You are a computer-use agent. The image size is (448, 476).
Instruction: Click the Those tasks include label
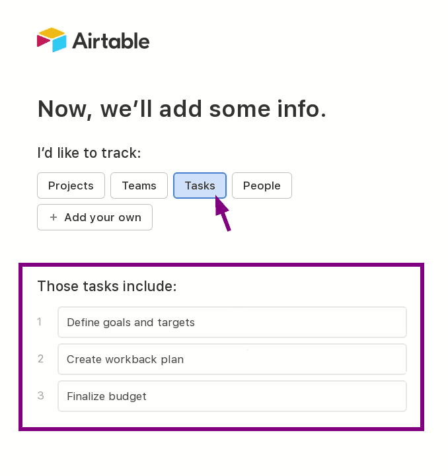107,286
